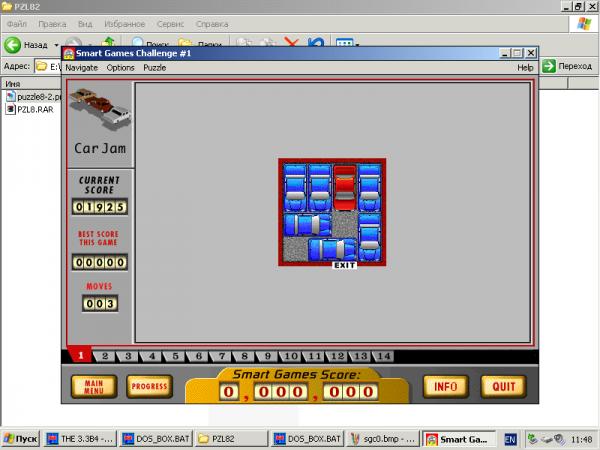Click the blue car in top-right corner
600x450 pixels.
pyautogui.click(x=370, y=187)
